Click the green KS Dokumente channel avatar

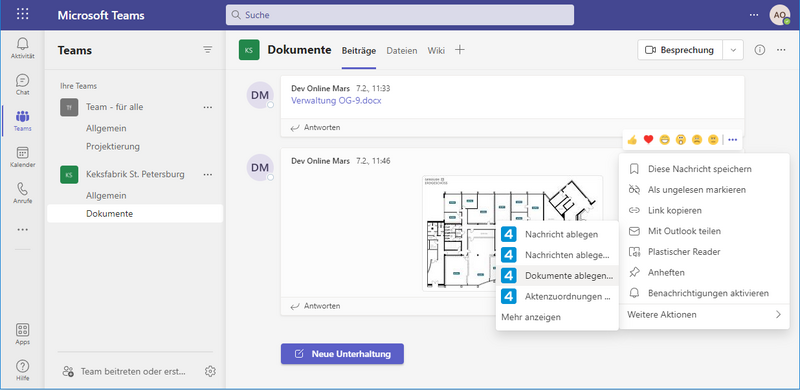249,50
